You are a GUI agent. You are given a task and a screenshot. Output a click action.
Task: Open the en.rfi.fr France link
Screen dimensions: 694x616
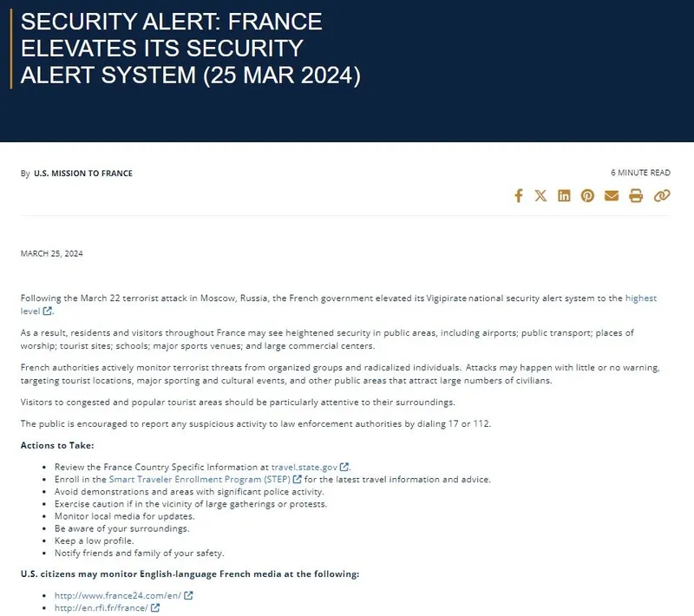(101, 607)
